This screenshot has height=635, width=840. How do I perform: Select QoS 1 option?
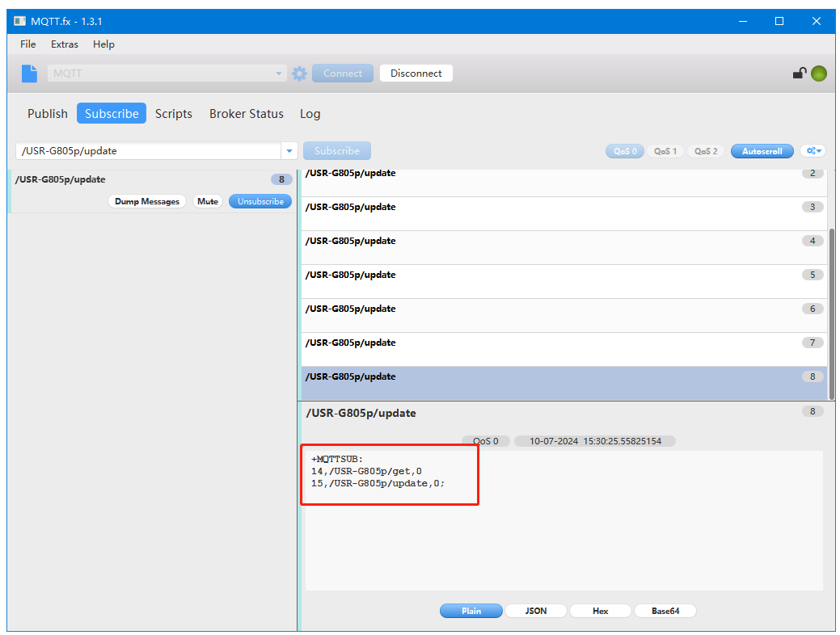coord(665,151)
